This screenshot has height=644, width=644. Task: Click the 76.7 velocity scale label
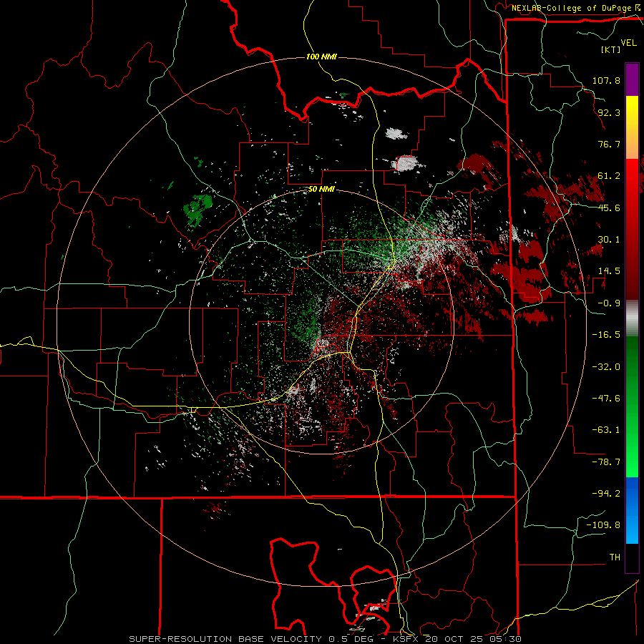pos(609,144)
